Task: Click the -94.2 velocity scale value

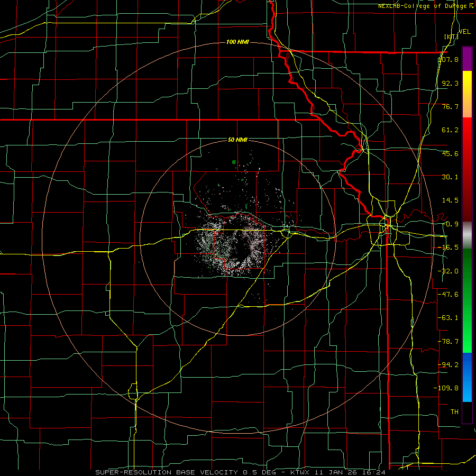Action: [x=448, y=364]
